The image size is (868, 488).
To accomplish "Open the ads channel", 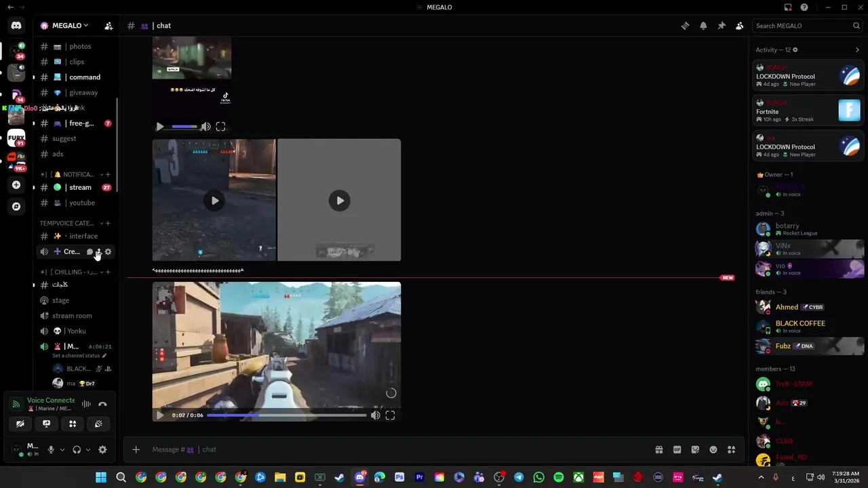I will coord(75,154).
